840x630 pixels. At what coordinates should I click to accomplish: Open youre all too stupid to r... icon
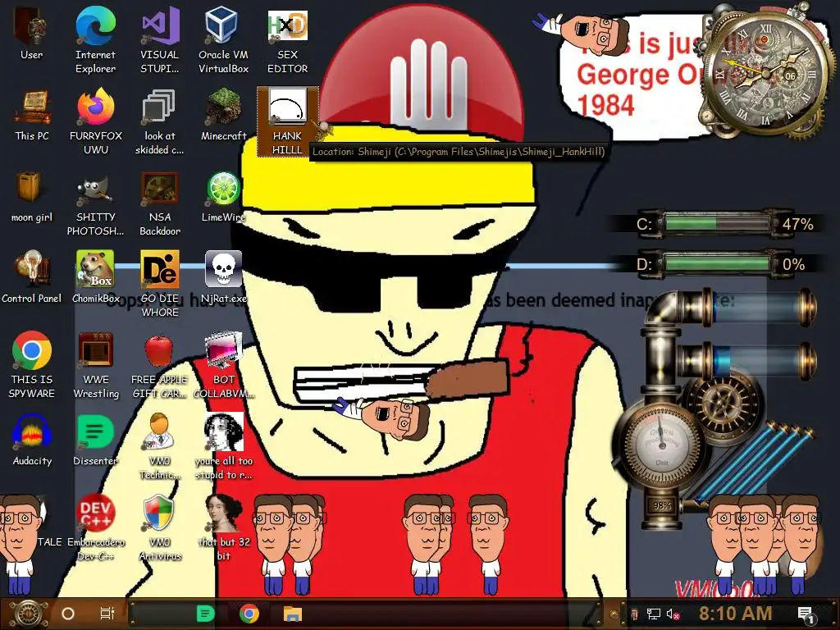(x=223, y=446)
